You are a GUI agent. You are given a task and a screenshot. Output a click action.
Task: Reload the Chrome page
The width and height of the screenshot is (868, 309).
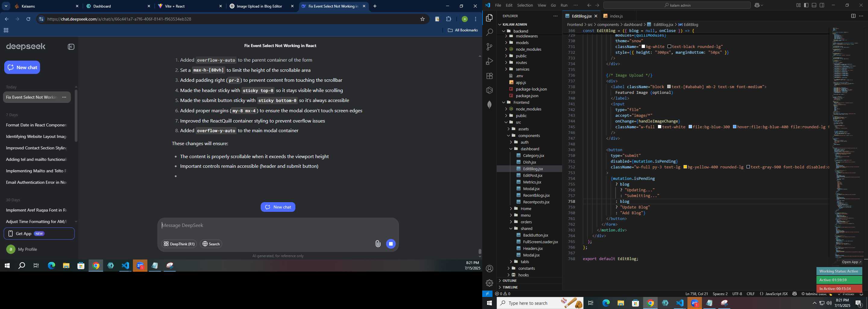point(28,19)
